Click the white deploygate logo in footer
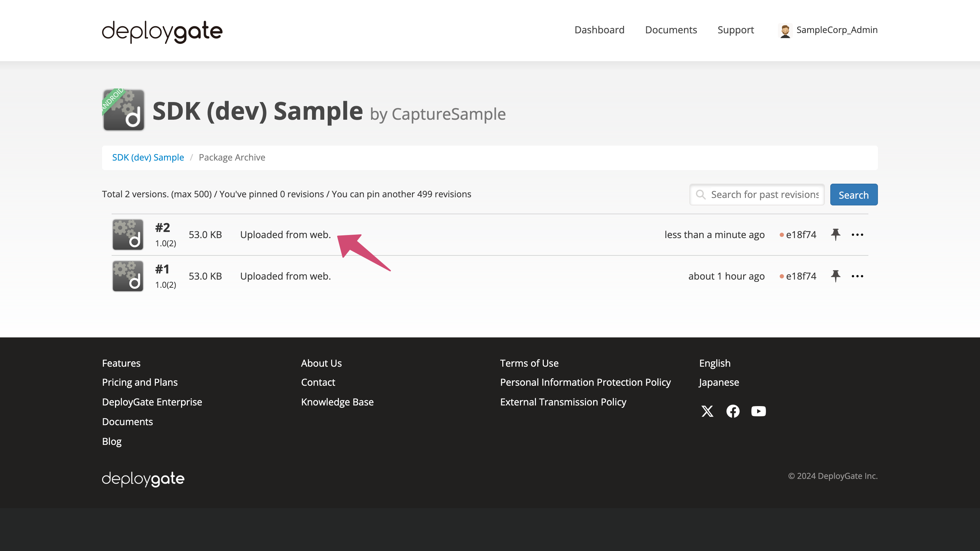The image size is (980, 551). pyautogui.click(x=143, y=479)
